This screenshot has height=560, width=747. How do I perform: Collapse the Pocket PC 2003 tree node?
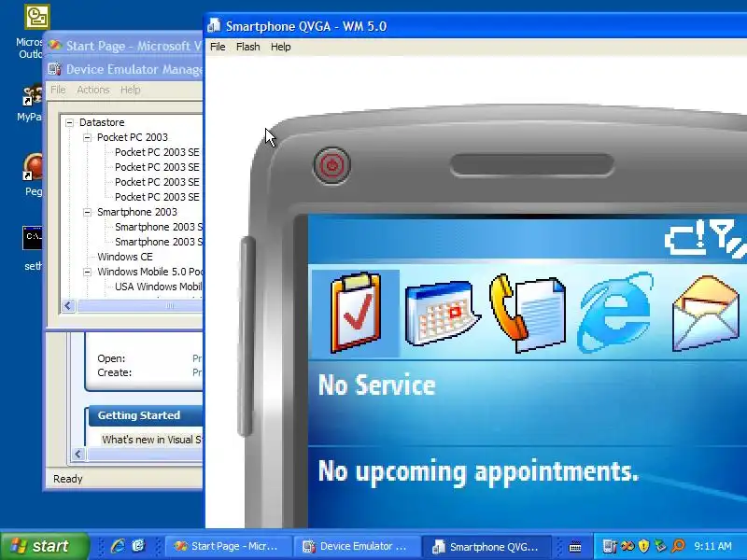click(87, 137)
